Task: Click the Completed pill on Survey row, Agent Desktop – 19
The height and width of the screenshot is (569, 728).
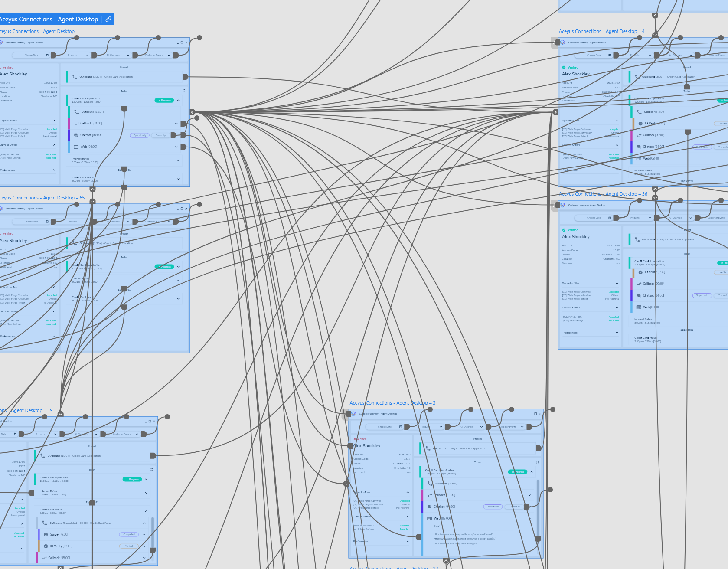Action: click(129, 535)
